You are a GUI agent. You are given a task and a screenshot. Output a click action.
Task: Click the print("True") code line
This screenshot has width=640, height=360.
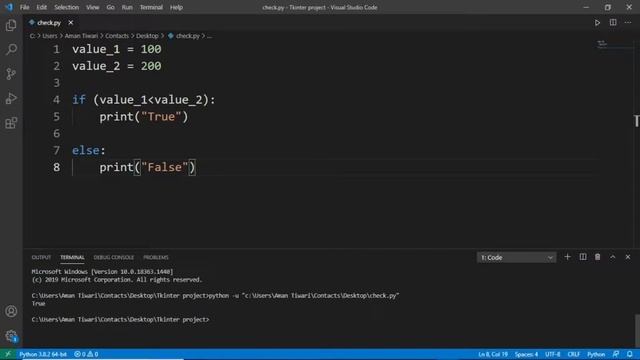pyautogui.click(x=144, y=117)
